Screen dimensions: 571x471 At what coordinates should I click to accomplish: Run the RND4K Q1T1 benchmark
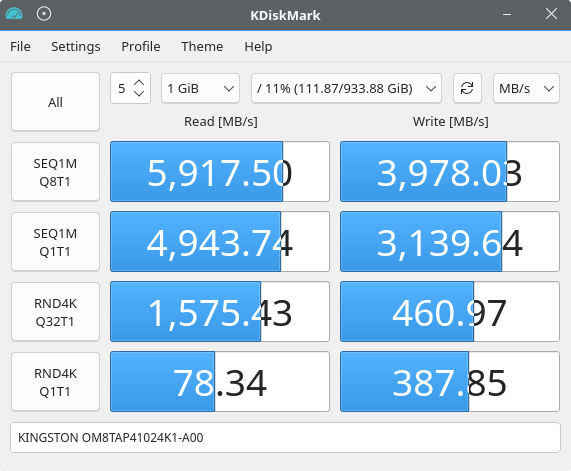pos(55,382)
